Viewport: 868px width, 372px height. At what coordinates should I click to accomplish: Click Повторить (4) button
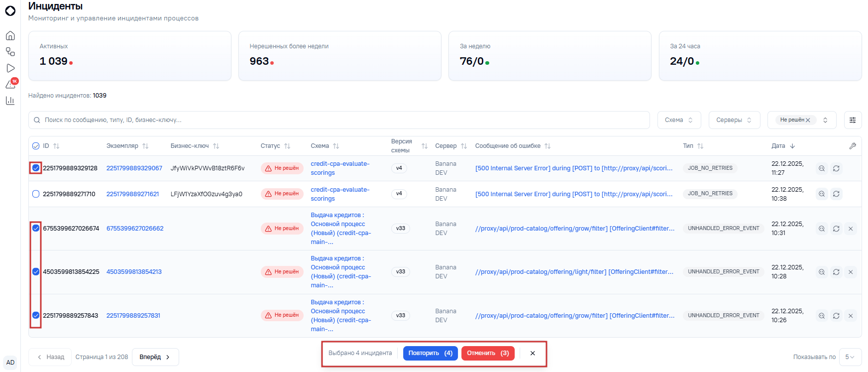pos(431,353)
